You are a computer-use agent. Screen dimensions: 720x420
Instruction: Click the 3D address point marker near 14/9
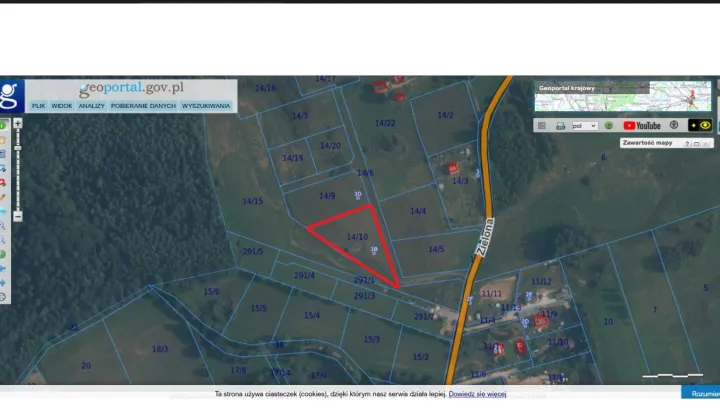point(358,195)
